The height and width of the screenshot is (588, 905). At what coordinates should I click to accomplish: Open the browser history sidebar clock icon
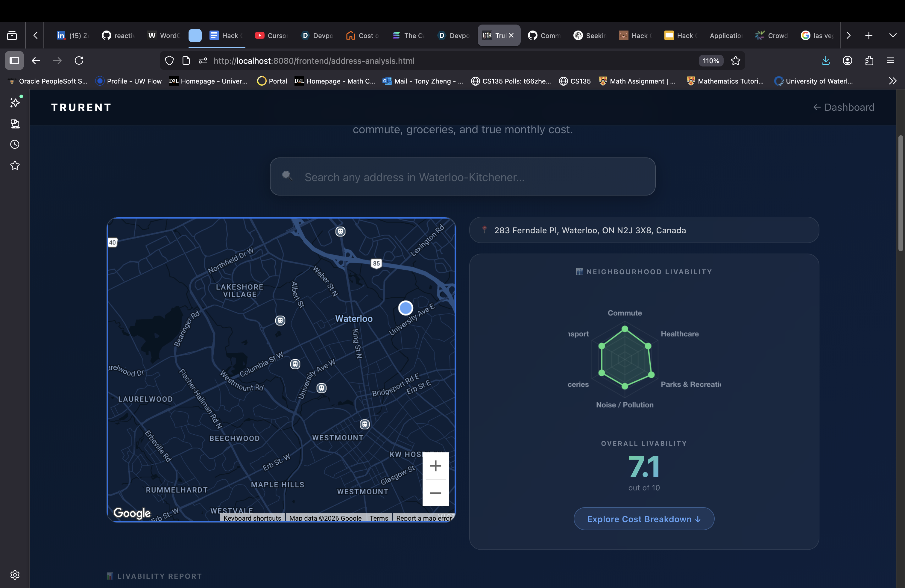click(x=15, y=145)
